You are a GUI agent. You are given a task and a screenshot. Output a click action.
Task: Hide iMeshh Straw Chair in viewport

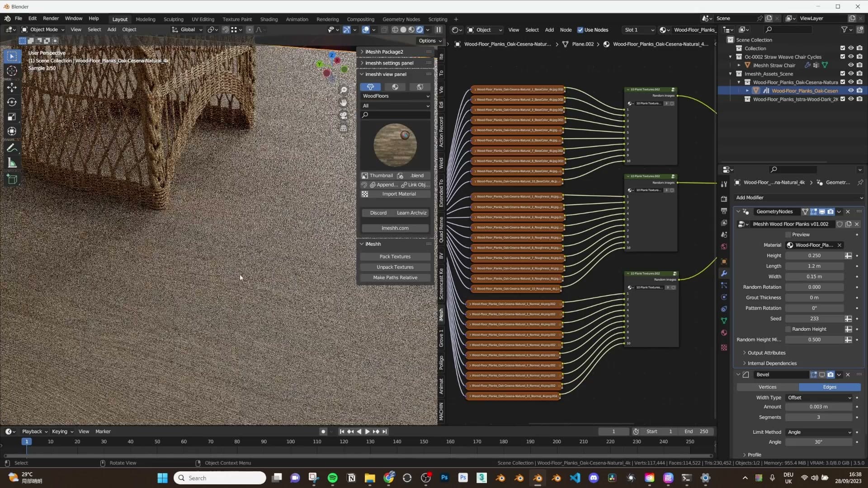(x=851, y=65)
